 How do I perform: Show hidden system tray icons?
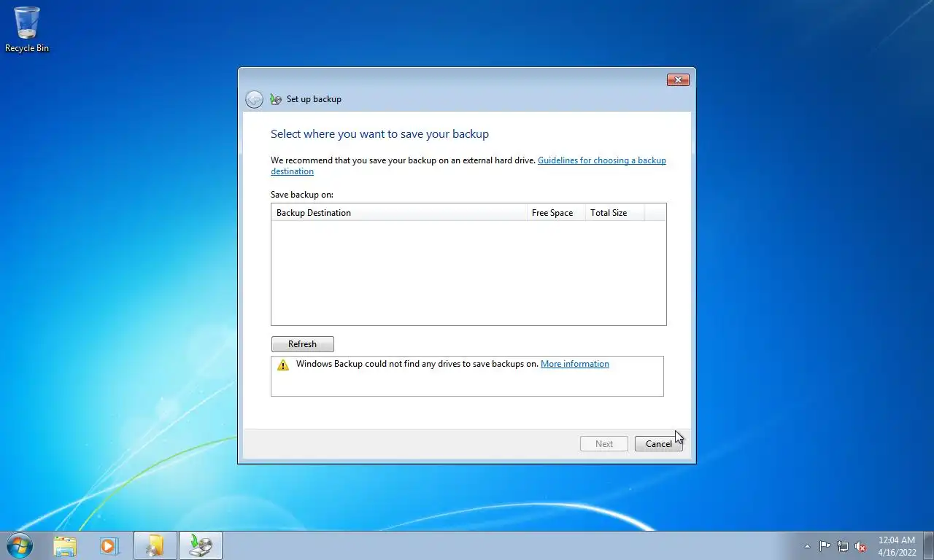807,546
